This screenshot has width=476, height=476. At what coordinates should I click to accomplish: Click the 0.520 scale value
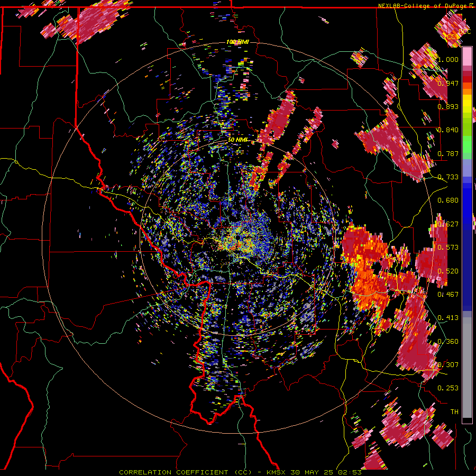pyautogui.click(x=448, y=271)
